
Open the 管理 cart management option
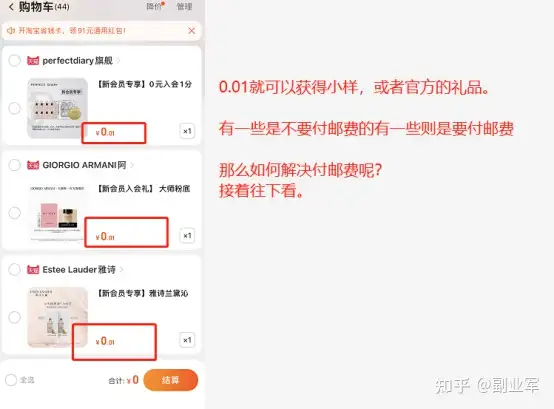click(x=184, y=6)
